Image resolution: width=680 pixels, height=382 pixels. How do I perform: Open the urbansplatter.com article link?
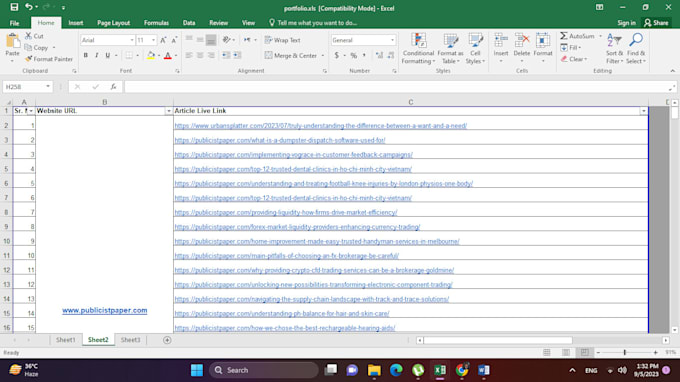[x=320, y=126]
